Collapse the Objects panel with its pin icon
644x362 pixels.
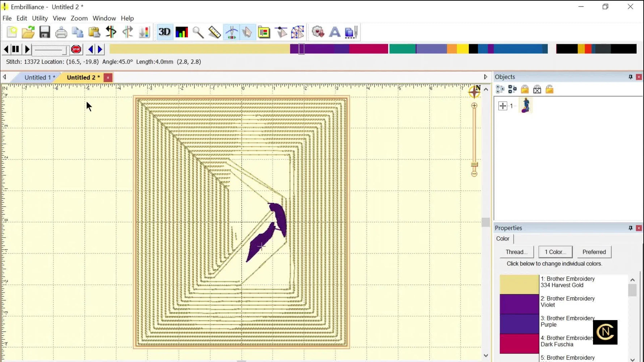click(631, 77)
